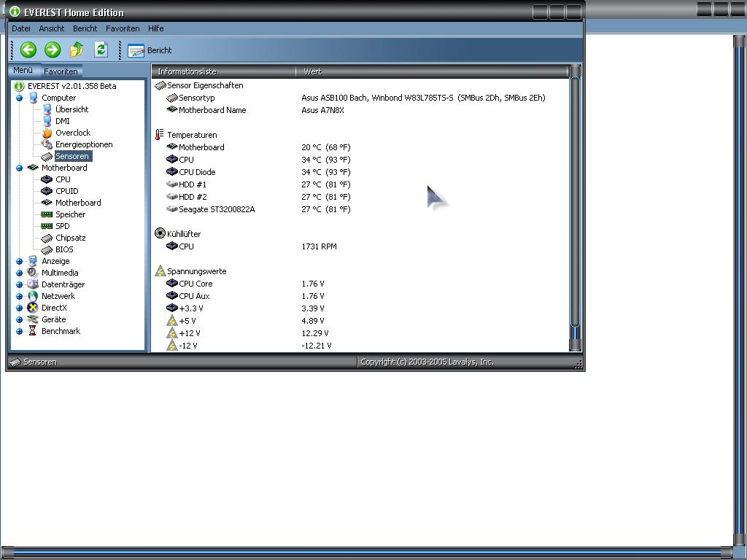Click the Energieoptionen icon in tree
This screenshot has width=747, height=560.
point(47,144)
